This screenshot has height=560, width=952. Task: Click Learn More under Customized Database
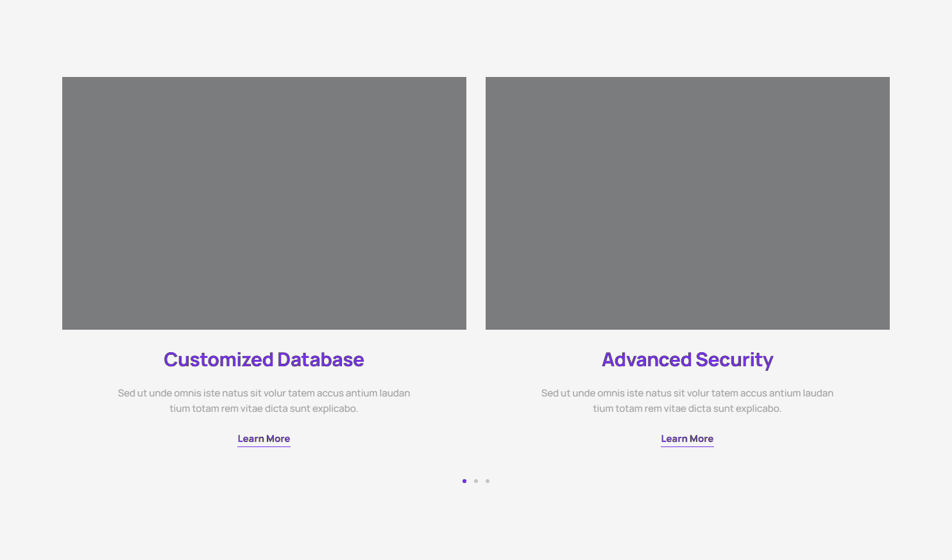264,439
